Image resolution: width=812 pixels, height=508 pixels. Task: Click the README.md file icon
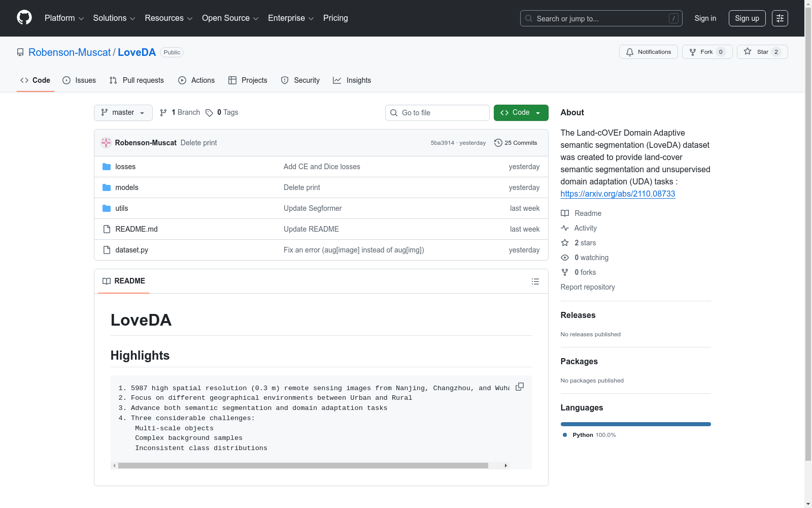(x=107, y=229)
